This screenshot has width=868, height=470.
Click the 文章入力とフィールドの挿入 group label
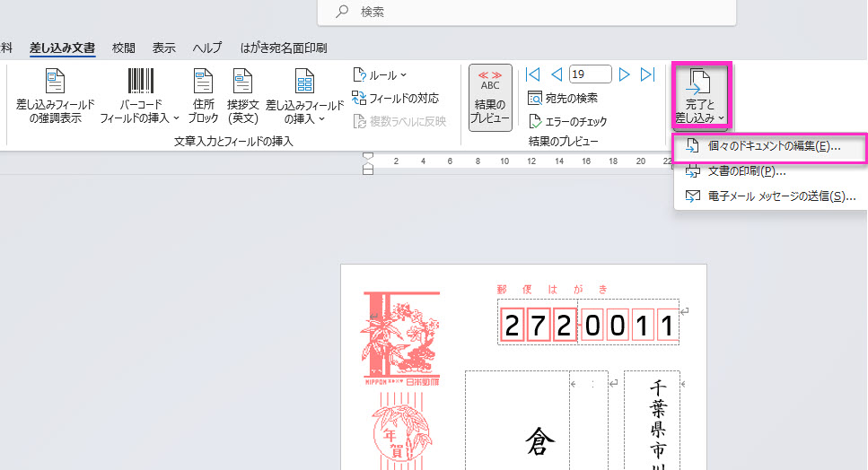coord(233,142)
